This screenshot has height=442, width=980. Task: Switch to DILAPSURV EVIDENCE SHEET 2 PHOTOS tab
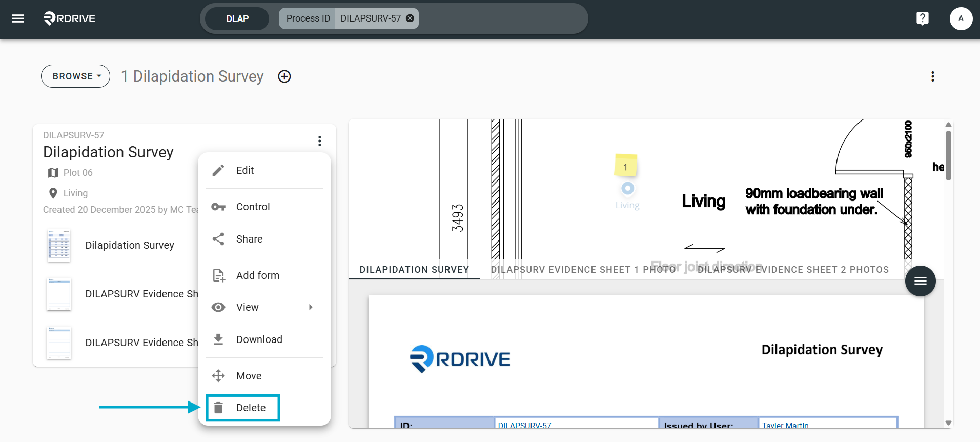coord(793,269)
